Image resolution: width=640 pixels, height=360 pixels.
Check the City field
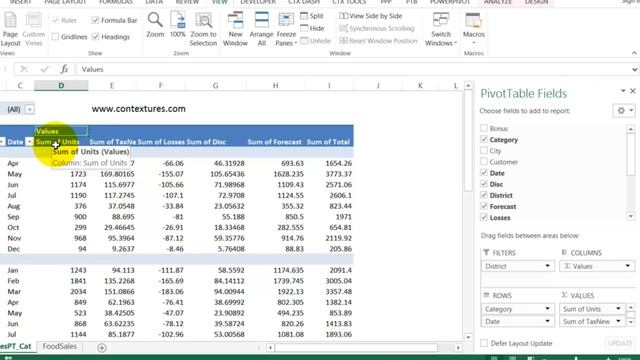[484, 151]
